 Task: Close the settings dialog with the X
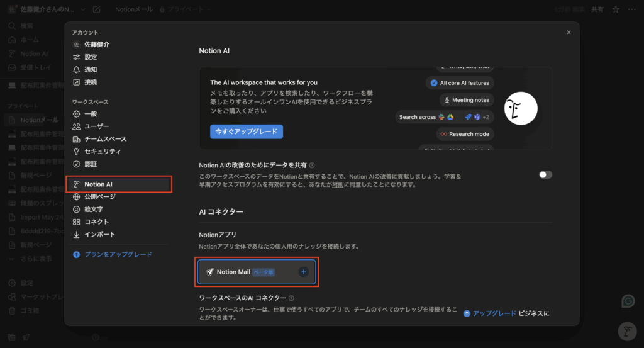click(569, 32)
